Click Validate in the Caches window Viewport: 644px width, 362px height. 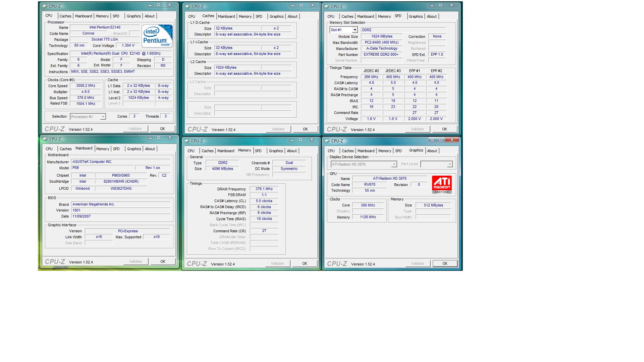coord(278,129)
